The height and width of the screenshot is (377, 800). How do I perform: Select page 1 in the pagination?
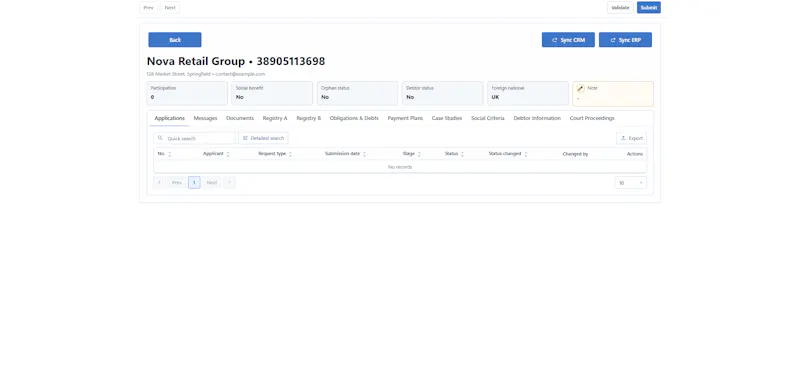(x=194, y=183)
